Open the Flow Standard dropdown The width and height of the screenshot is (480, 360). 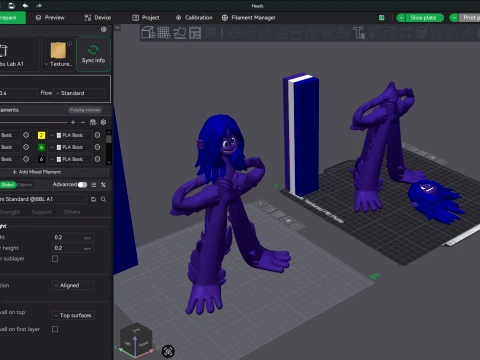[79, 93]
